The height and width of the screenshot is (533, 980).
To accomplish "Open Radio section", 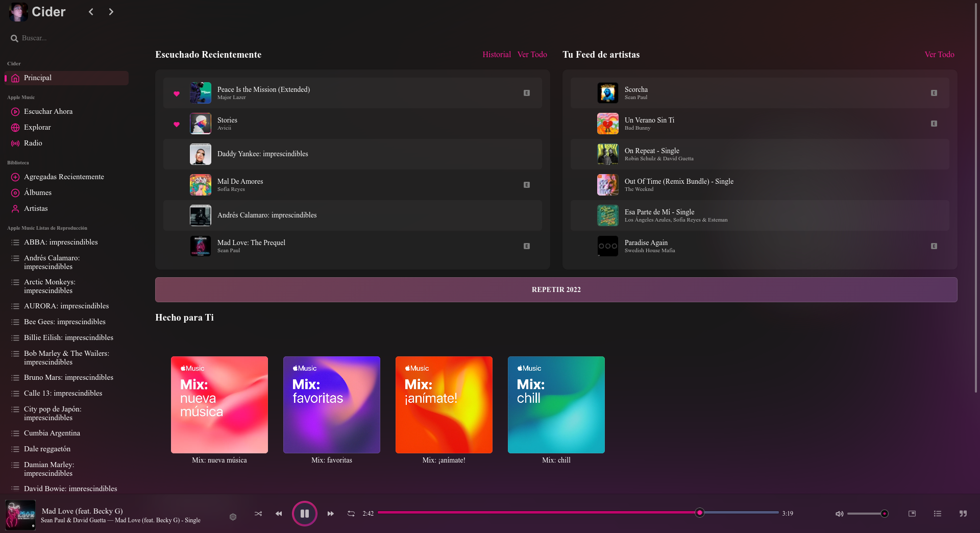I will pos(66,143).
